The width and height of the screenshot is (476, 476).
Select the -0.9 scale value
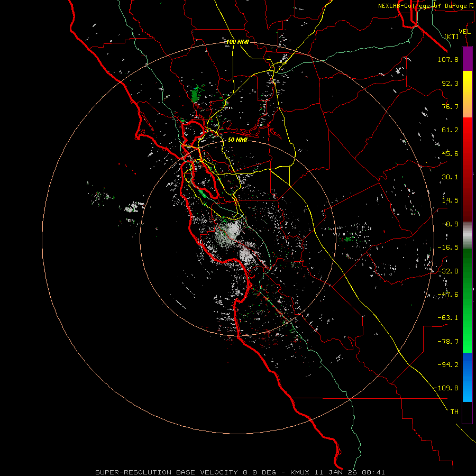450,224
